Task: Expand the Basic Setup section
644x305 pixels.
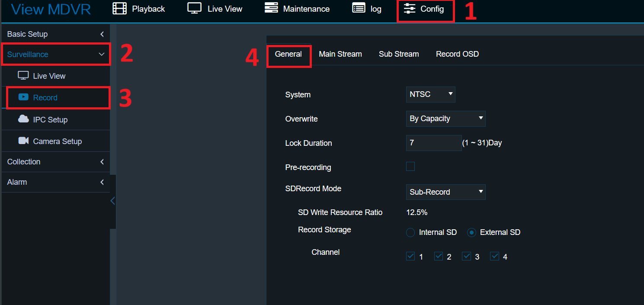Action: pos(55,34)
